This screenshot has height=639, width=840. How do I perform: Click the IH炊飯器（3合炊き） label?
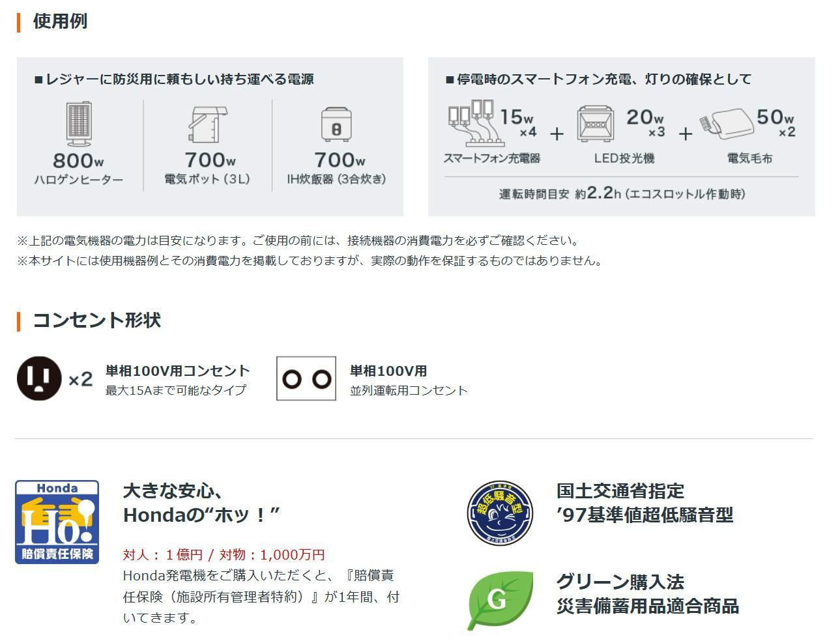click(x=336, y=179)
